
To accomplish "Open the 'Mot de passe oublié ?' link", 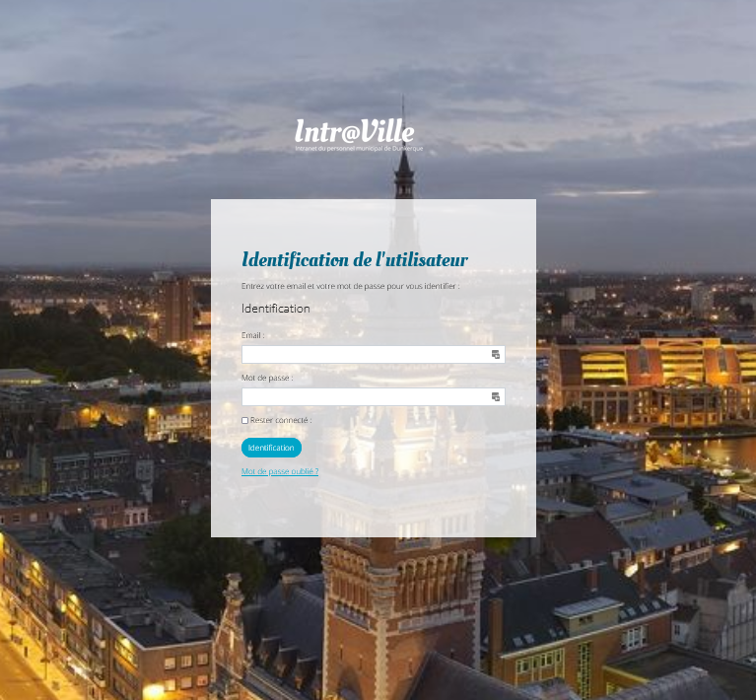I will click(x=280, y=471).
